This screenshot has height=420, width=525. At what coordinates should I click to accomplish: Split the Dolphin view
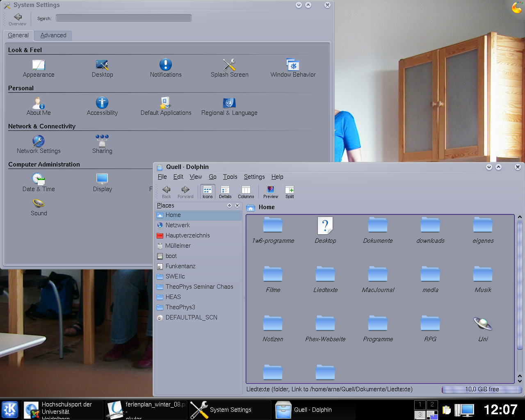290,192
